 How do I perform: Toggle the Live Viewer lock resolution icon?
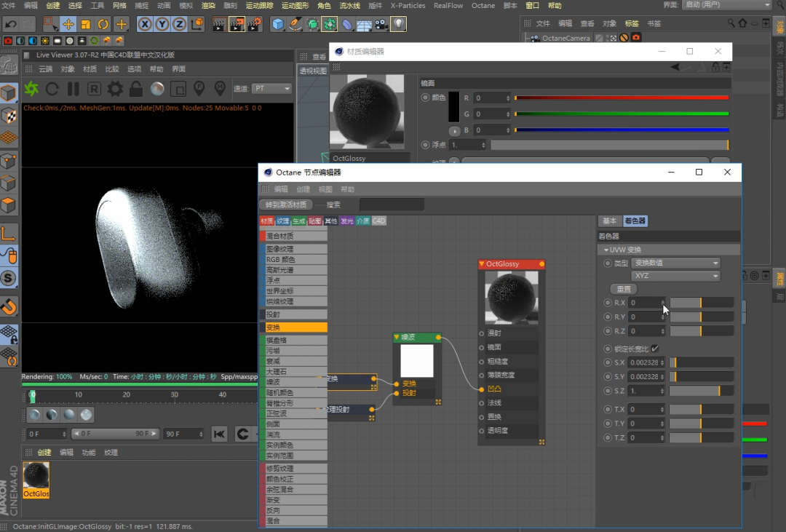pyautogui.click(x=136, y=90)
